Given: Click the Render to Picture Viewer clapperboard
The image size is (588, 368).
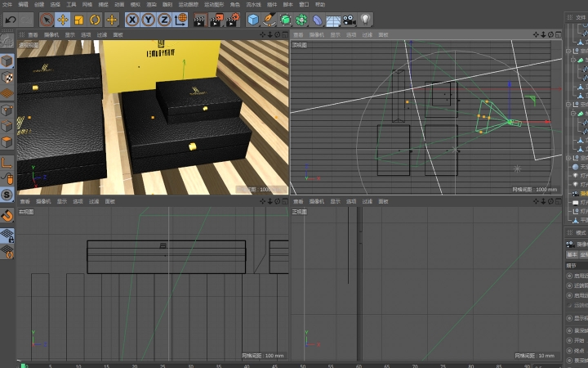Looking at the screenshot, I should 216,19.
